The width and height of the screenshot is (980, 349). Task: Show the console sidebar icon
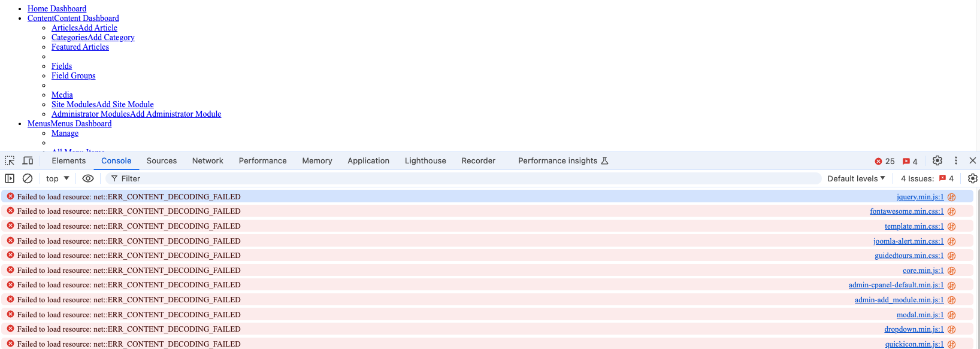tap(10, 178)
